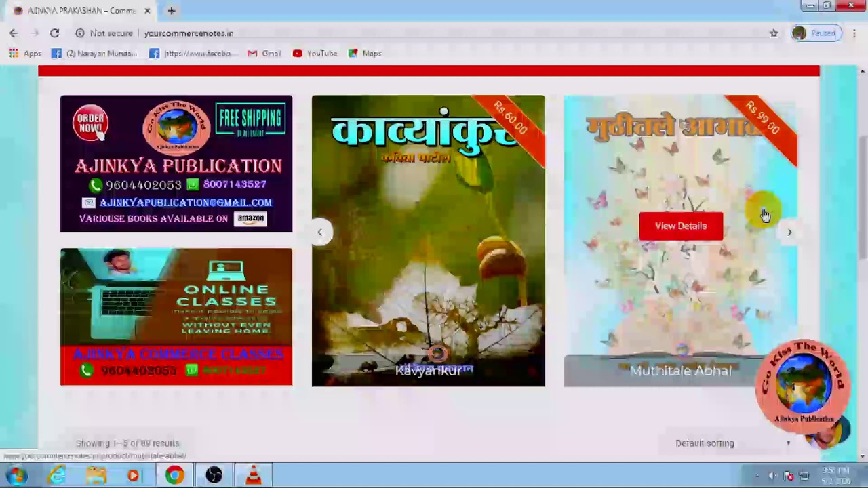This screenshot has height=488, width=868.
Task: Click the scrollbar up arrow
Action: coord(863,71)
